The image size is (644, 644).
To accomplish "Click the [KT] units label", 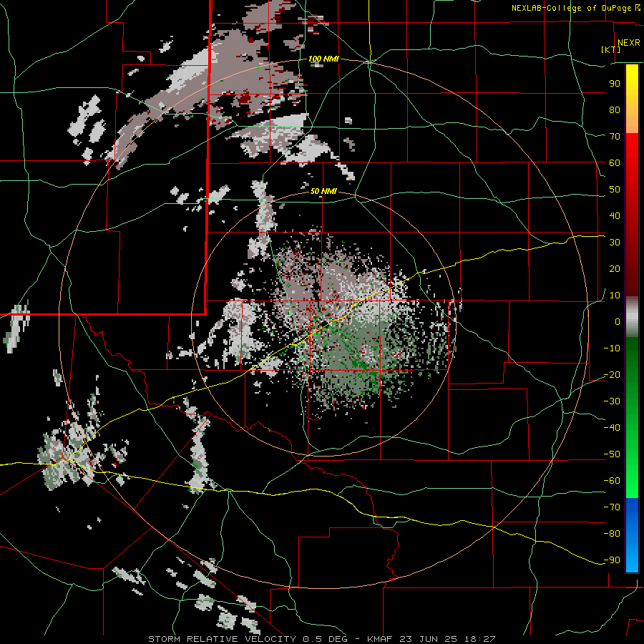I will 611,49.
